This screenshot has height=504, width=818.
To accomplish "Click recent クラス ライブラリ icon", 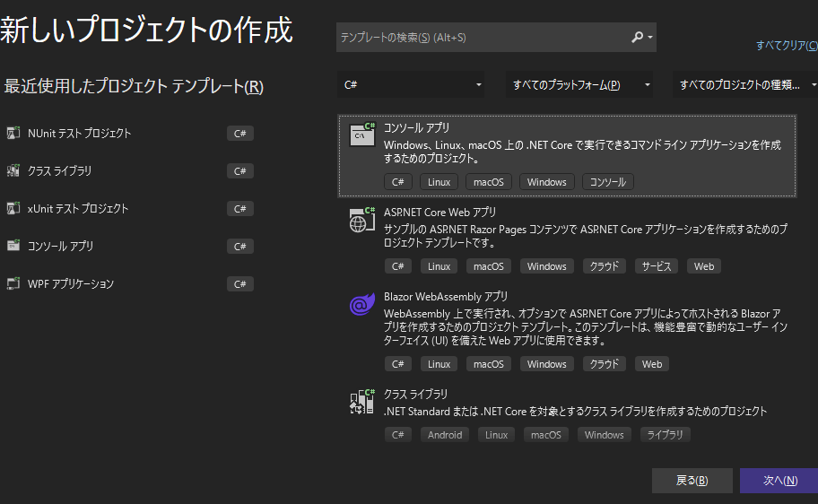I will click(13, 170).
